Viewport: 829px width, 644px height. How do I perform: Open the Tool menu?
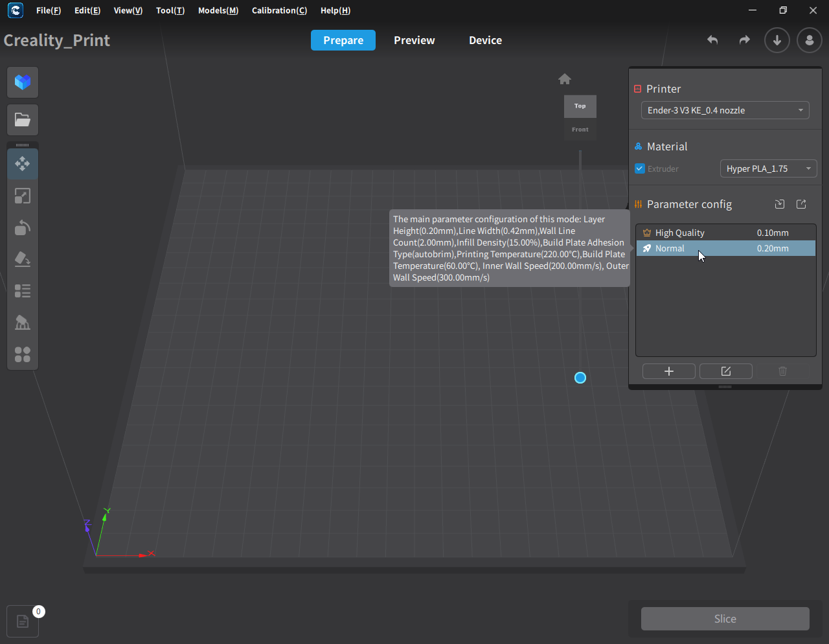point(170,10)
